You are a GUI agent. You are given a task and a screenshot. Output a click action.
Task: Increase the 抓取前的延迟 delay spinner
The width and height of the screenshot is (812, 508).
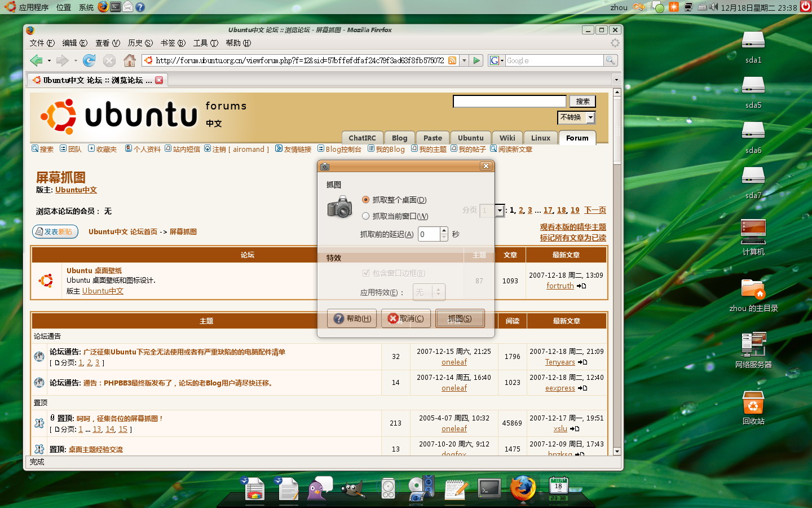click(x=444, y=230)
